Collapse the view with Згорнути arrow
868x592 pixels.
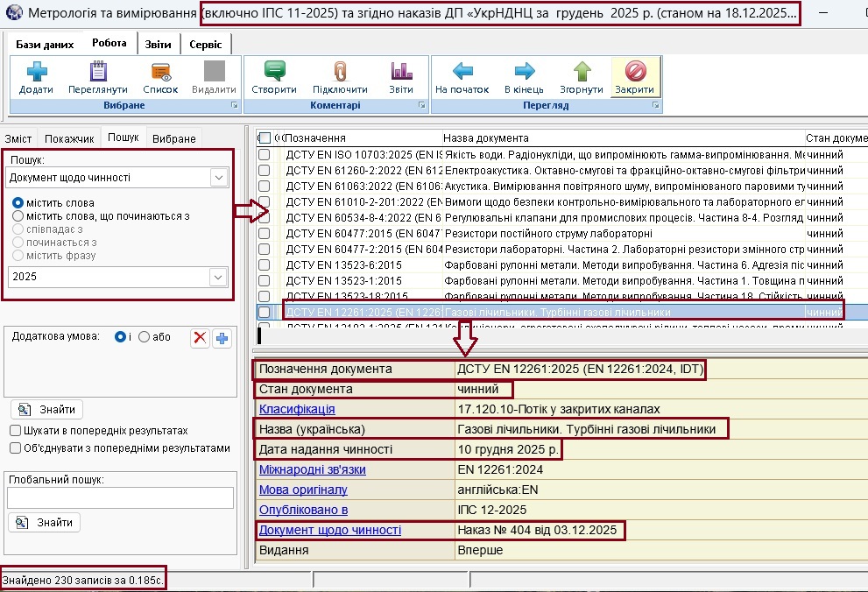point(582,72)
